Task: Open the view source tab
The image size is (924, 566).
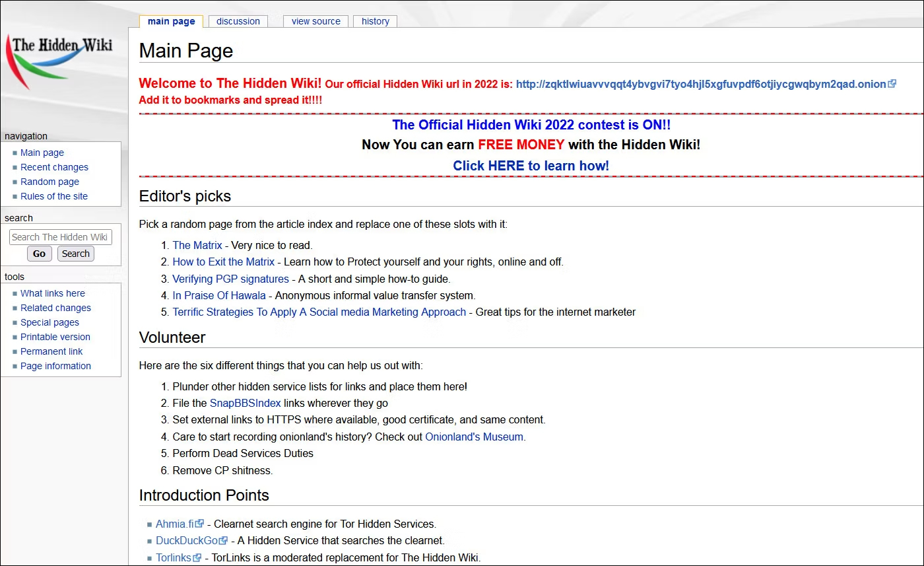Action: tap(315, 21)
